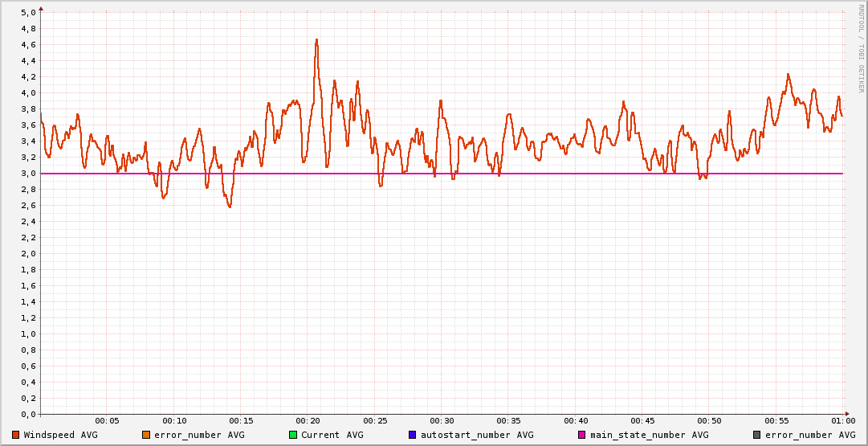
Task: Select the autostart_number AVG legend label
Action: tap(477, 435)
